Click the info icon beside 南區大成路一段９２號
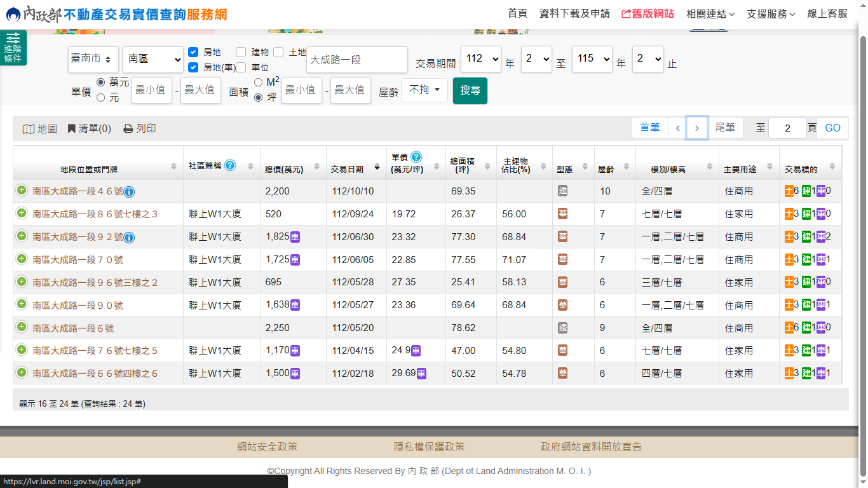 tap(129, 238)
